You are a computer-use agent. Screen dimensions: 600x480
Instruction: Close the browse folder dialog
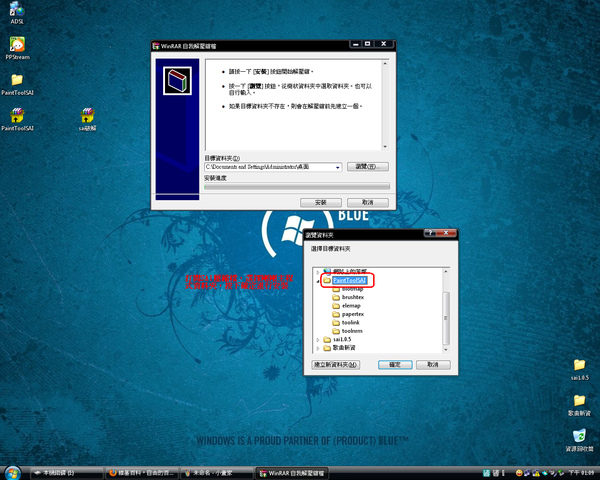(x=446, y=233)
